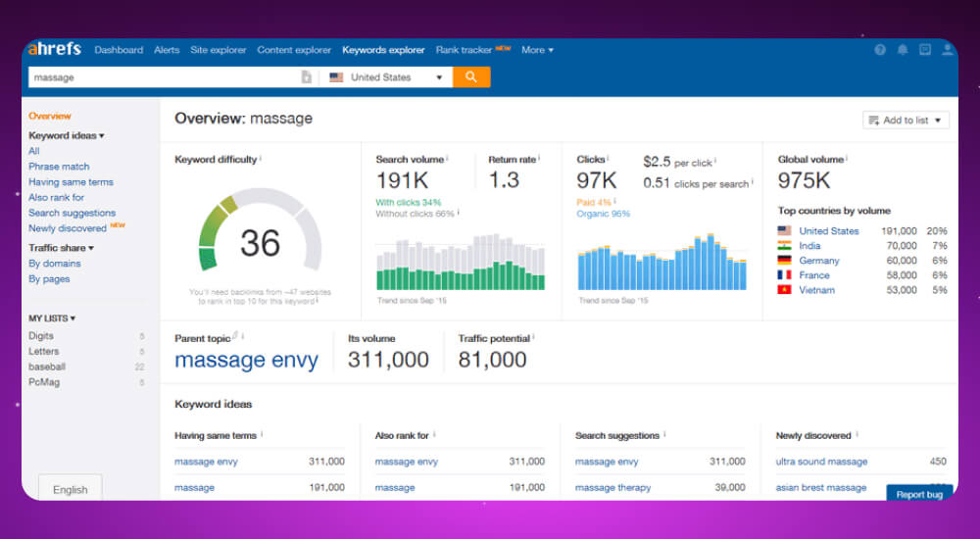Open By pages in sidebar

(49, 279)
